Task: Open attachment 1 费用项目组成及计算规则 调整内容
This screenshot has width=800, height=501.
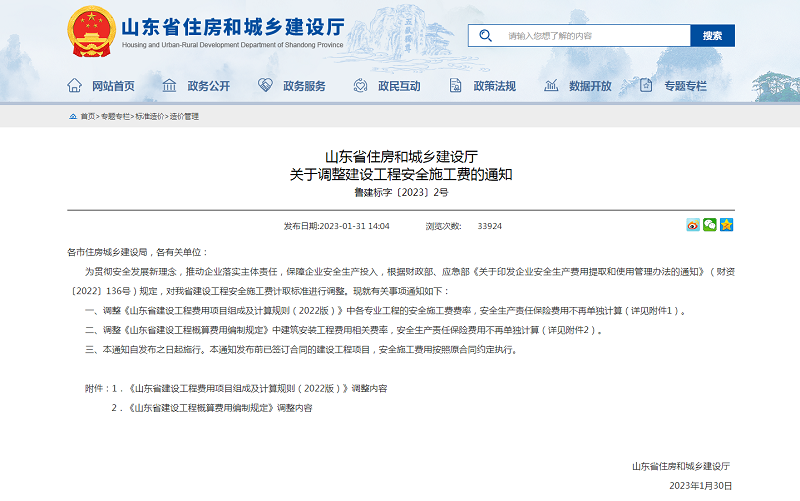Action: (x=257, y=388)
